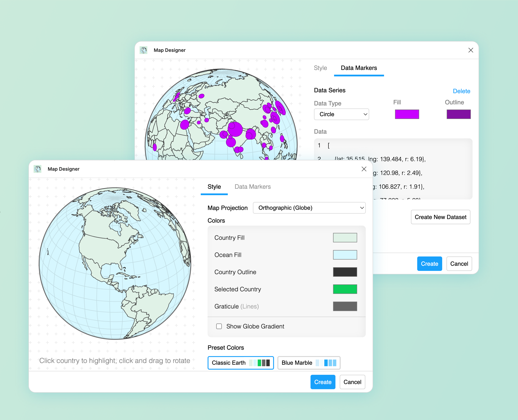Click the large marker over India on back globe
Viewport: 518px width, 420px height.
[235, 129]
